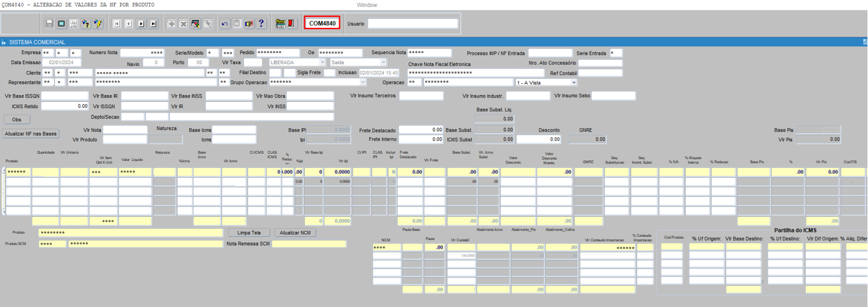868x307 pixels.
Task: Click the next record arrow
Action: pyautogui.click(x=141, y=24)
